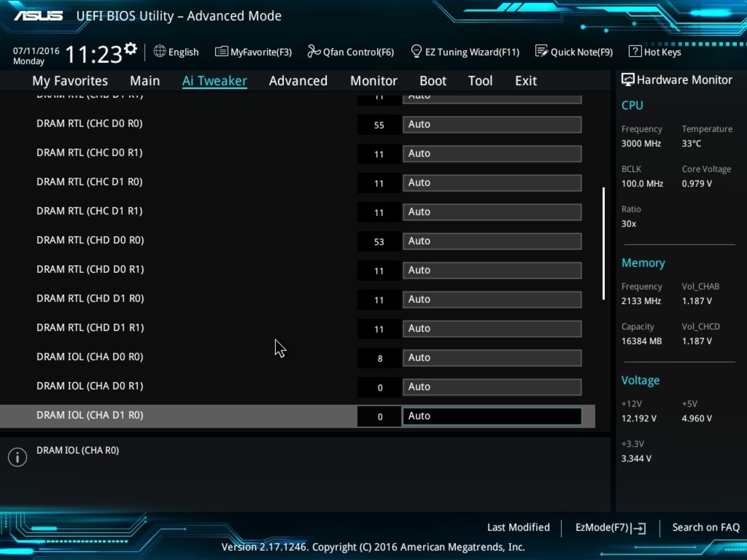Open MyFavorite(F3) list icon
This screenshot has width=747, height=560.
point(221,52)
